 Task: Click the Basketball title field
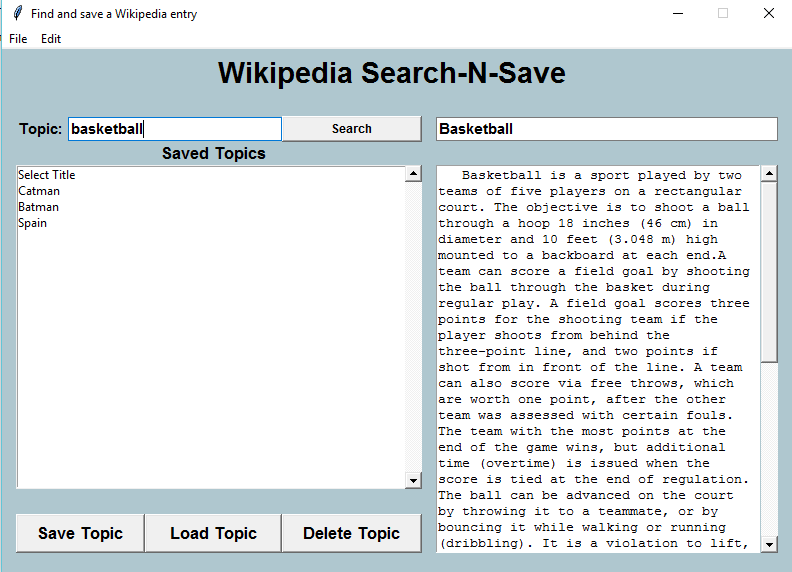(x=607, y=129)
